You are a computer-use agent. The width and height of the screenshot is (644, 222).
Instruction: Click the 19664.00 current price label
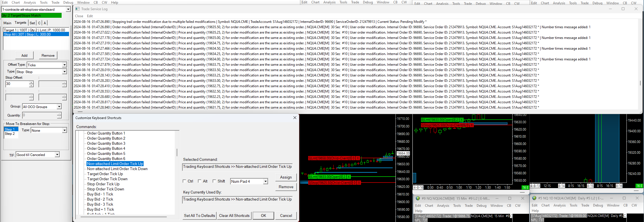[403, 153]
